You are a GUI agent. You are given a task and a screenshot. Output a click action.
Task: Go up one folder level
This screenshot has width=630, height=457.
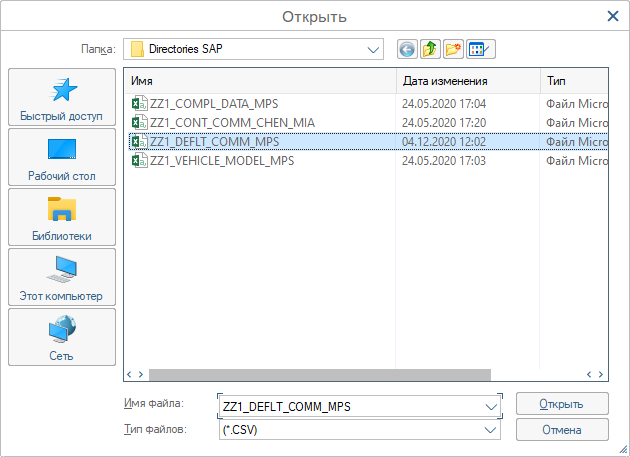pyautogui.click(x=430, y=49)
